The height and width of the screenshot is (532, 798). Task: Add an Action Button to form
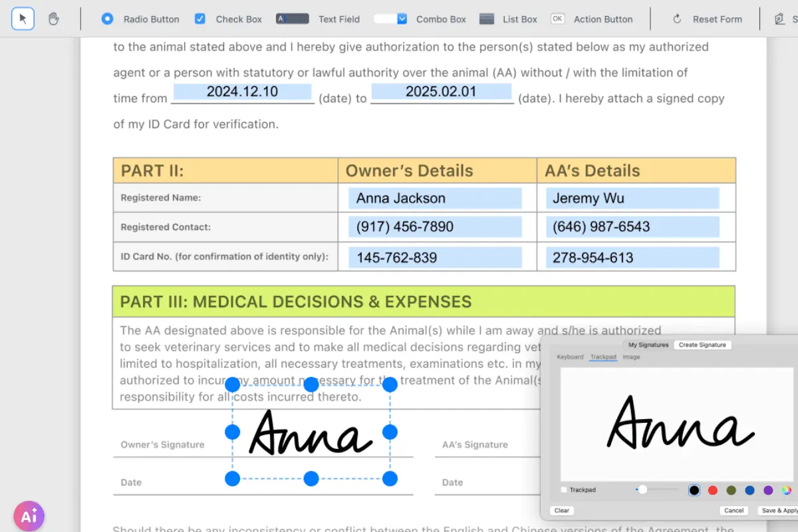tap(592, 19)
